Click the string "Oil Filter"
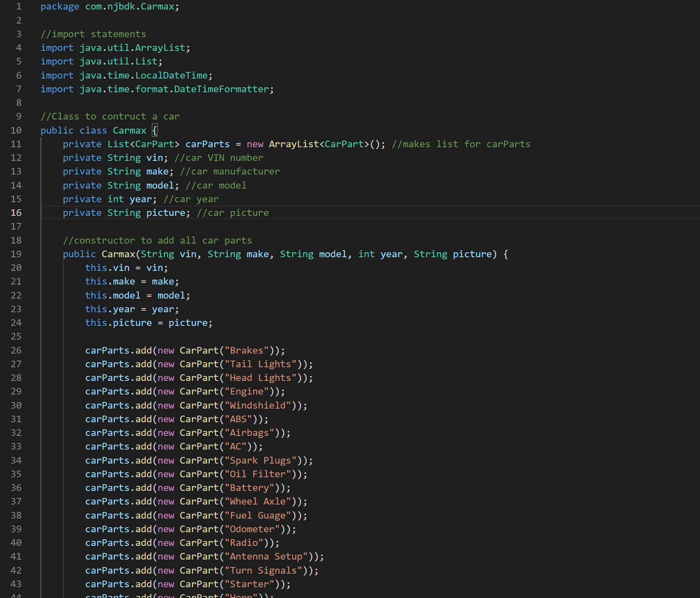Viewport: 700px width, 598px height. [x=258, y=474]
